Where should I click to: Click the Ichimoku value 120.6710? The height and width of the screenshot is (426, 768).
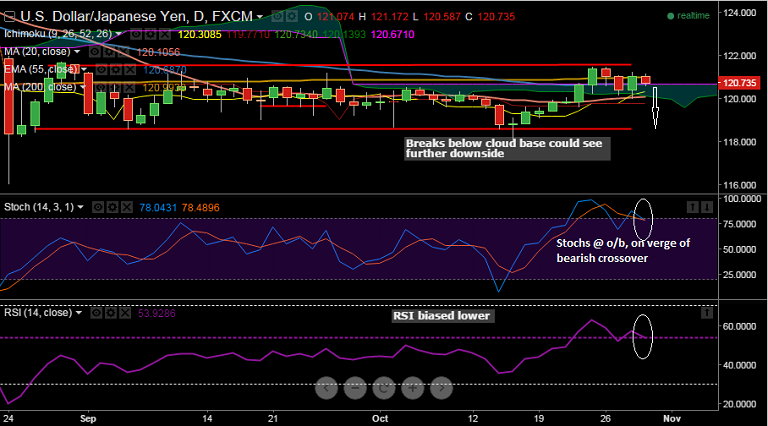coord(393,35)
